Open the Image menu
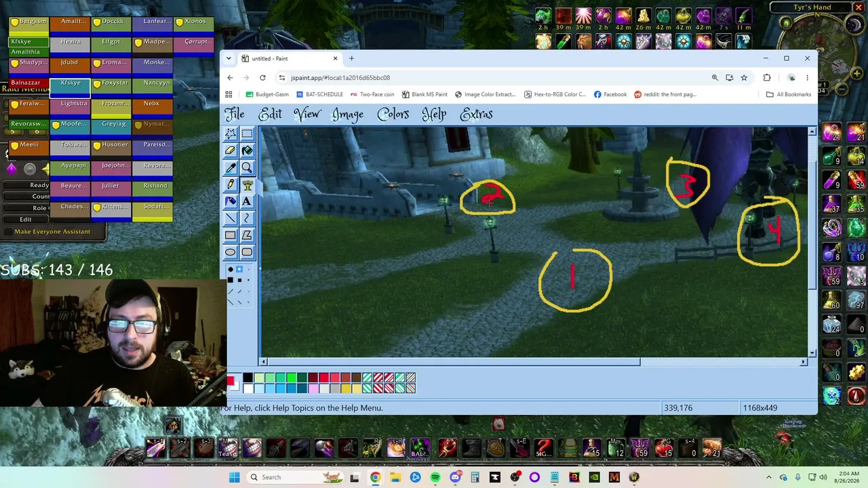 tap(348, 114)
